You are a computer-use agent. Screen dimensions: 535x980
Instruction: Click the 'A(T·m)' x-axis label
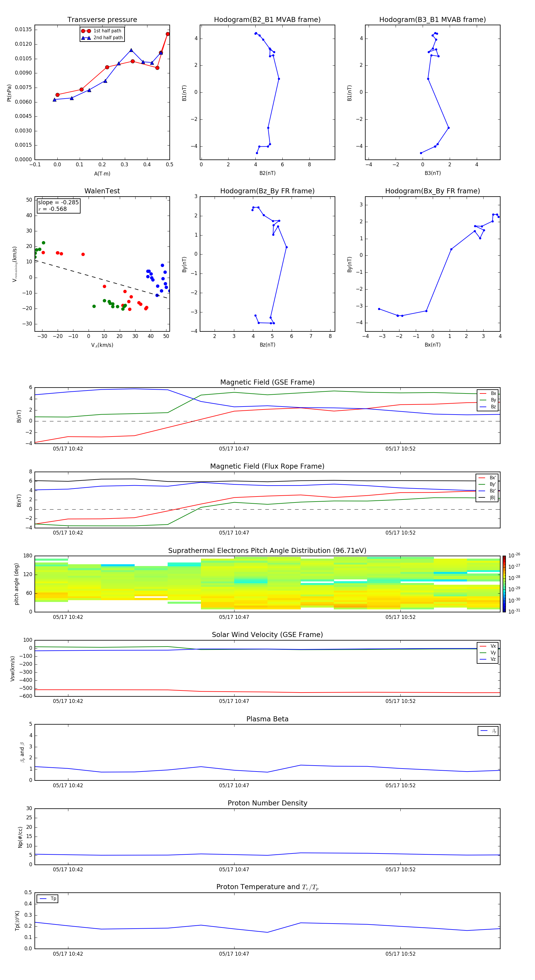coord(102,173)
